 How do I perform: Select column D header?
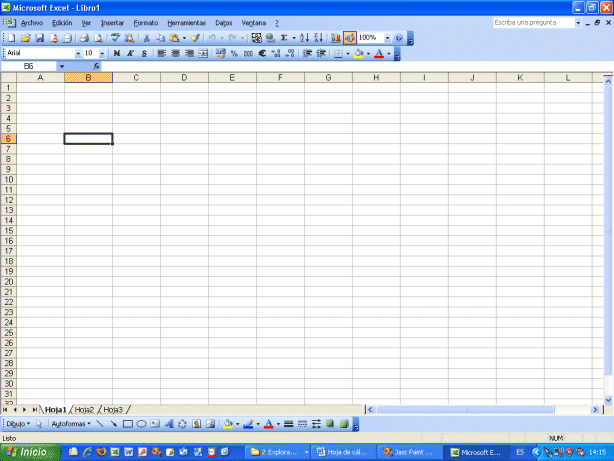tap(184, 78)
